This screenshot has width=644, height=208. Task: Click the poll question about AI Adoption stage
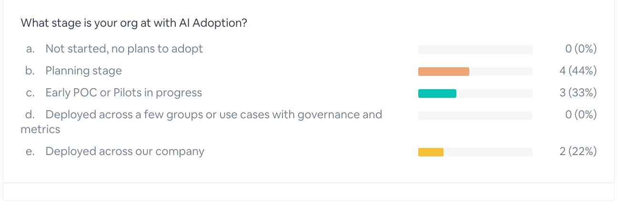(134, 23)
